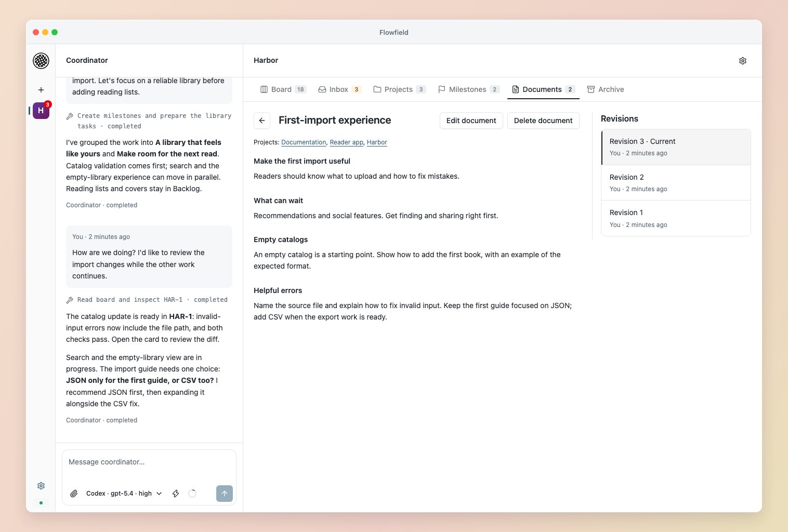Attach a file with the paperclip icon
Screen dimensions: 788x532
(74, 494)
